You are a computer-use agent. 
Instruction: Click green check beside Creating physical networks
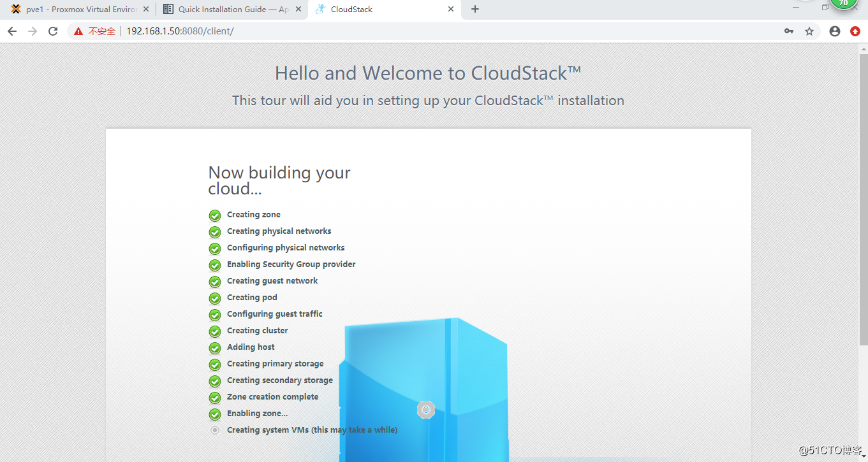(215, 232)
